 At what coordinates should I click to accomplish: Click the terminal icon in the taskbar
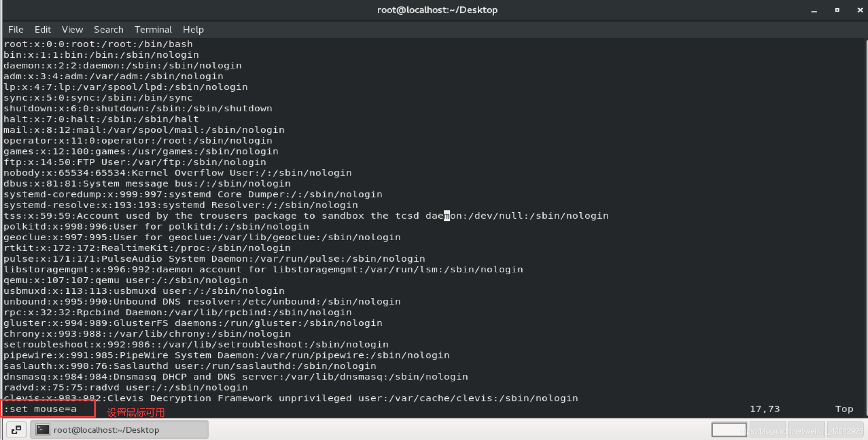[43, 429]
